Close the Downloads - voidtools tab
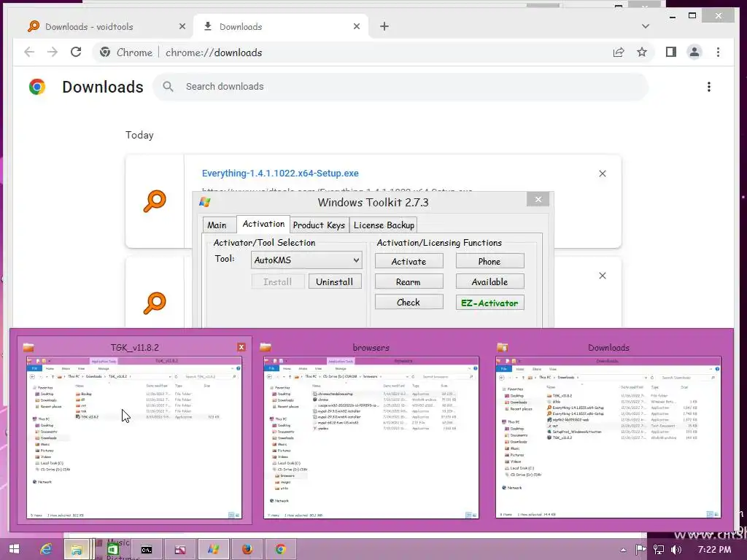 182,27
